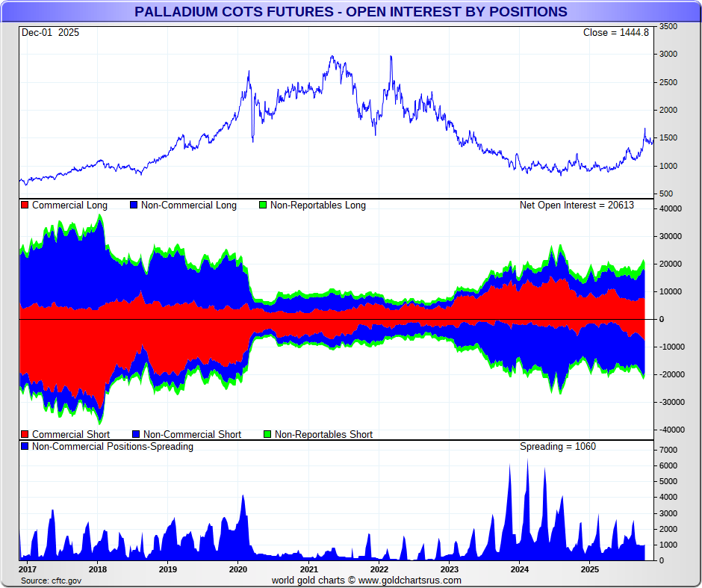Click the 'Spreading = 1060' label
Screen dimensions: 702x588
pyautogui.click(x=557, y=447)
